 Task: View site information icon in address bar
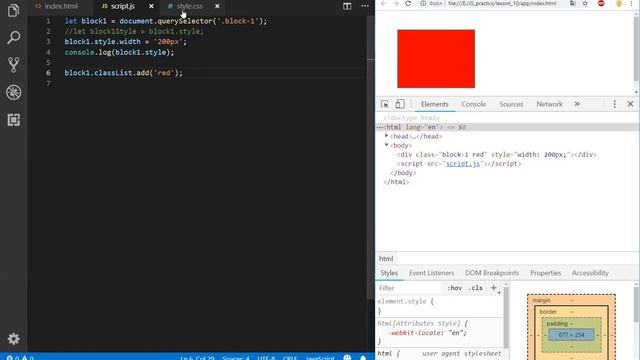(423, 4)
